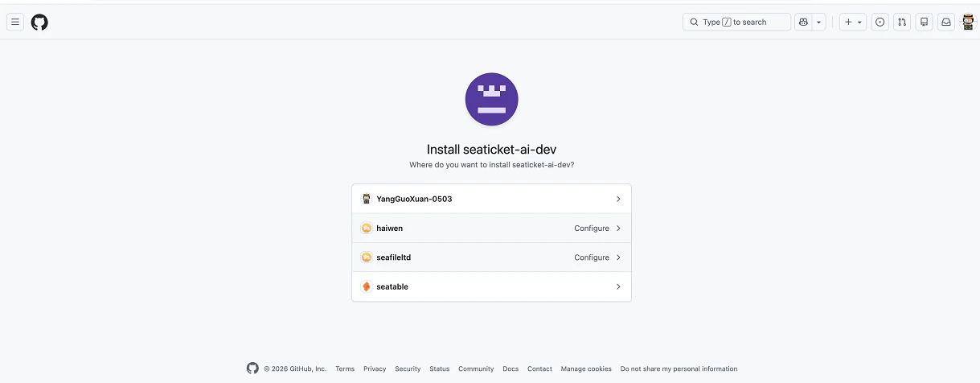The width and height of the screenshot is (980, 383).
Task: Open the Status footer link
Action: pos(440,369)
